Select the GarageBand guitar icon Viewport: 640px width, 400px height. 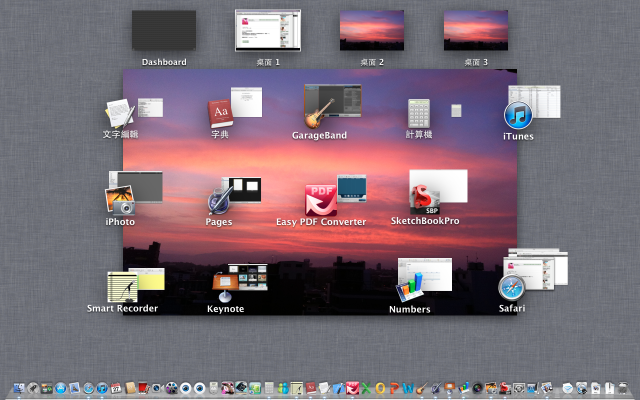[x=320, y=114]
